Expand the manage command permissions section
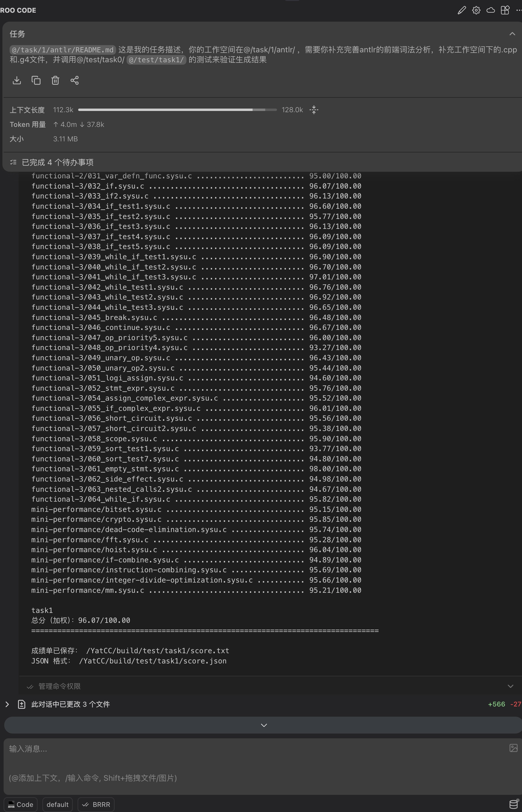522x812 pixels. 510,686
